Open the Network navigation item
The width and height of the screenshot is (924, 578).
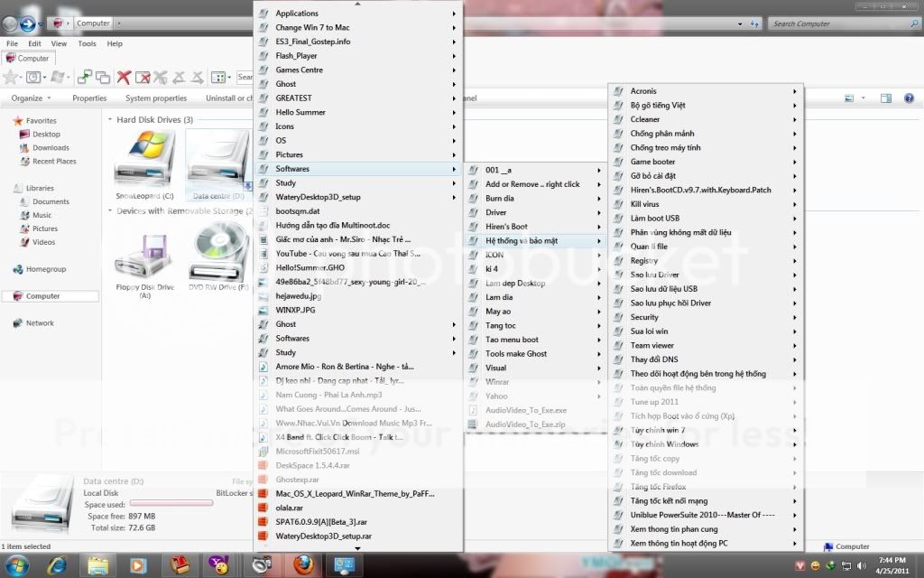pyautogui.click(x=40, y=323)
